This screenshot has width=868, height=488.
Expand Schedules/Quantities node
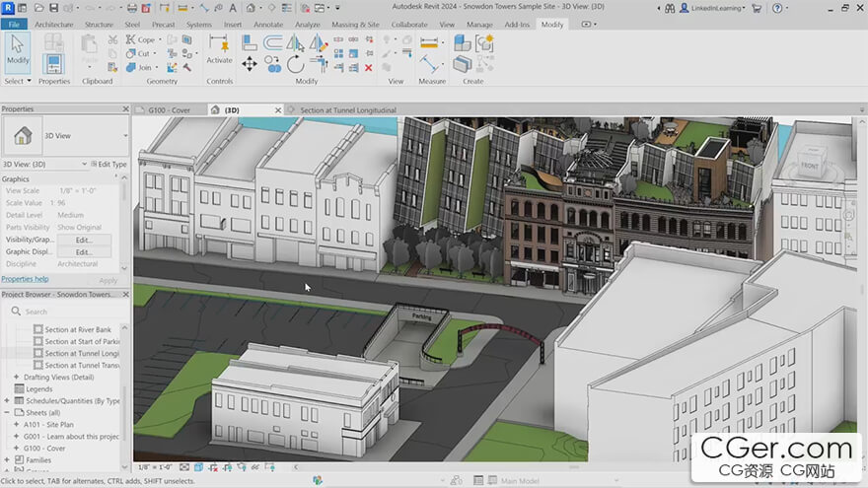(x=7, y=400)
